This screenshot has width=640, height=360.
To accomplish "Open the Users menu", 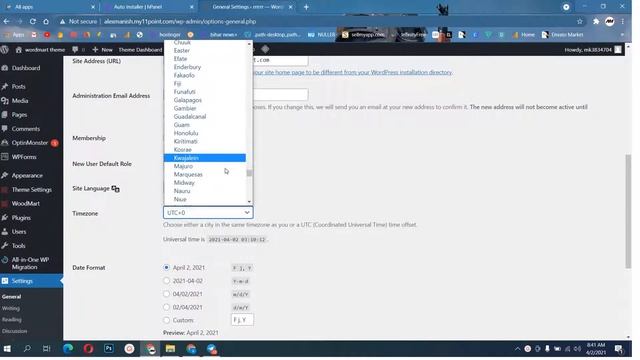I will pyautogui.click(x=19, y=231).
